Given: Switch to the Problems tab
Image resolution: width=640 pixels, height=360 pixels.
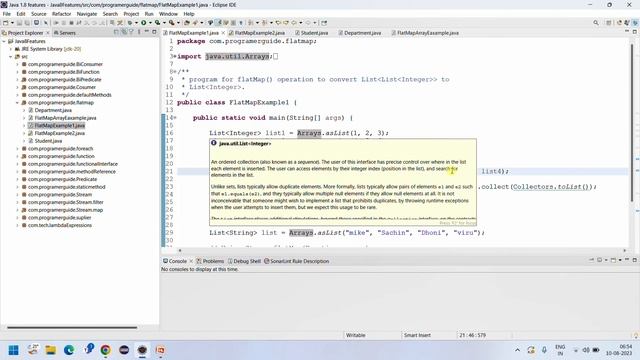Looking at the screenshot, I should click(x=210, y=261).
